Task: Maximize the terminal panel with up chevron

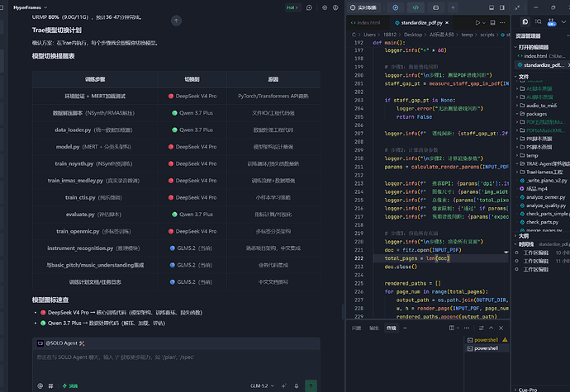Action: coord(492,328)
